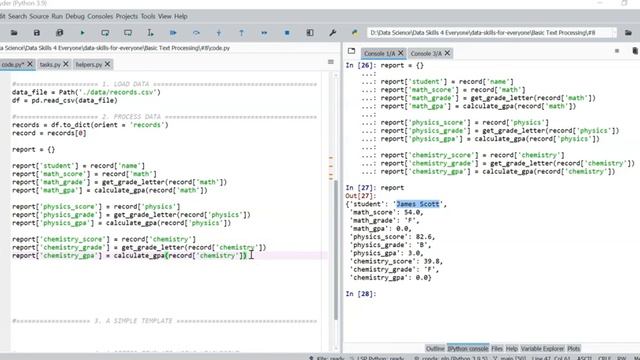
Task: Click the 'chemistry_gpa' key in editor
Action: coord(70,256)
